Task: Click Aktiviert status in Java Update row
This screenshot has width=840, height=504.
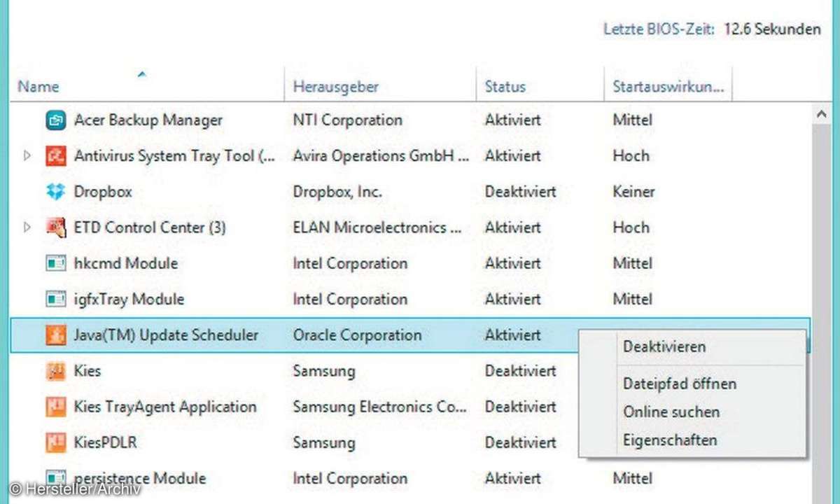Action: (512, 335)
